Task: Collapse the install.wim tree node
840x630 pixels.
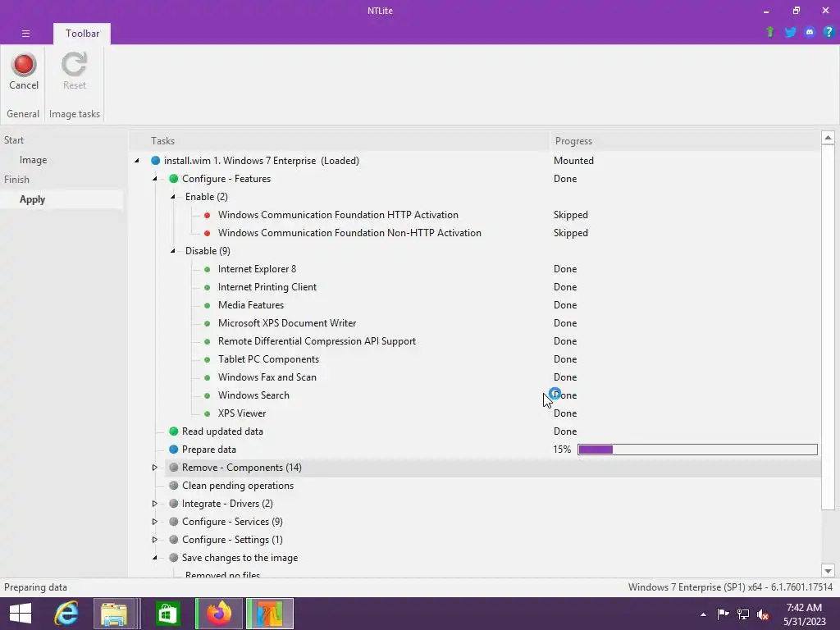Action: coord(137,161)
